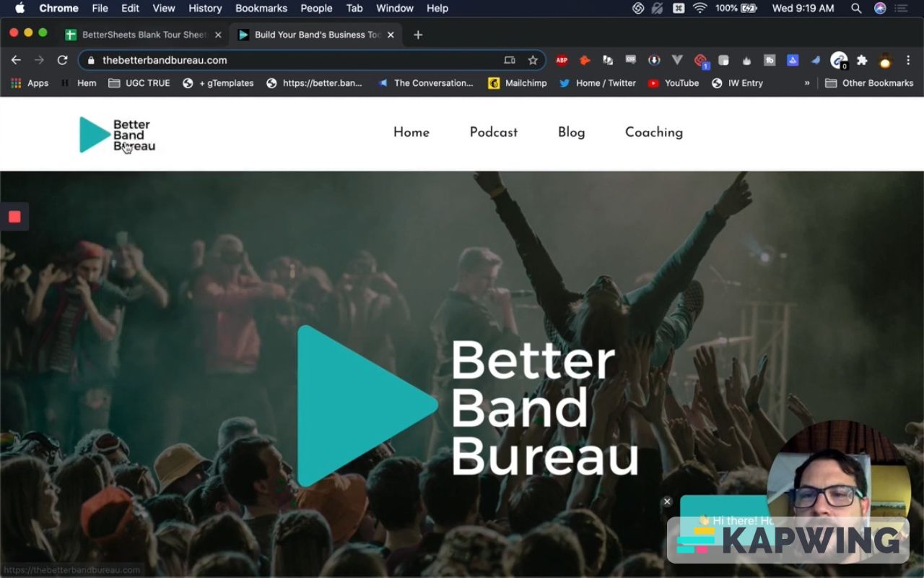This screenshot has width=924, height=578.
Task: Open the History menu
Action: [205, 8]
